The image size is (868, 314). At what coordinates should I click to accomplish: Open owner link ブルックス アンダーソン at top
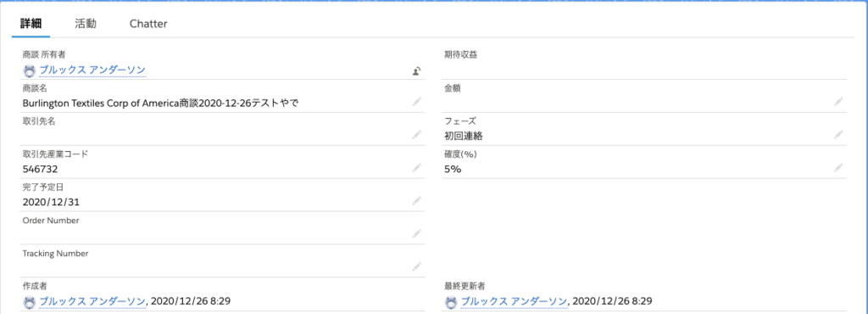(92, 70)
